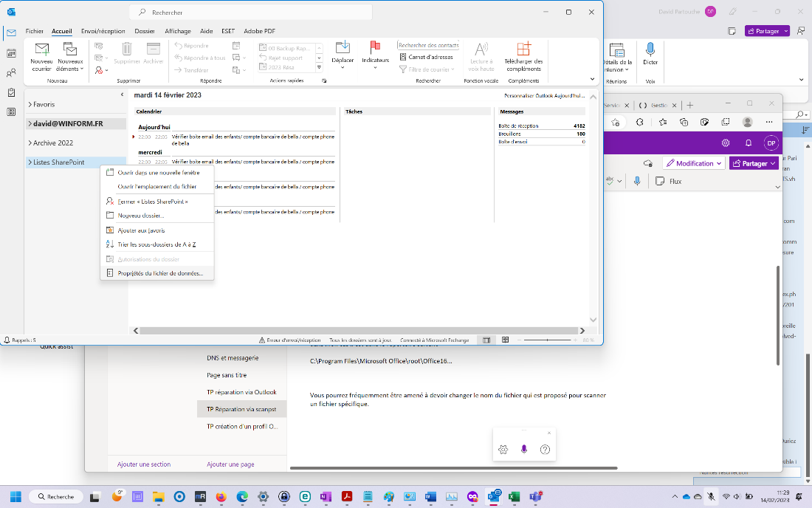
Task: Open the ESET tab
Action: coord(228,31)
